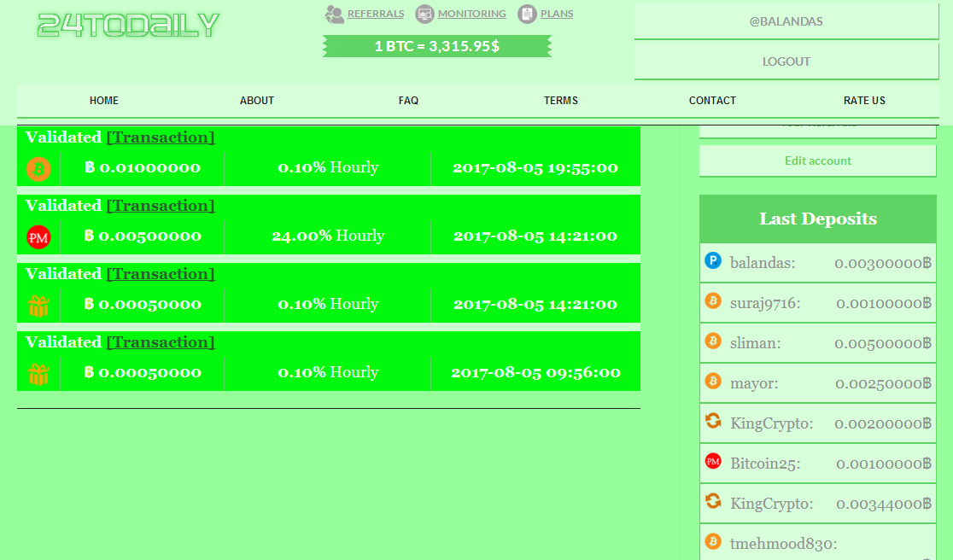Screen dimensions: 953x560
Task: Click the Bitcoin icon next to suraj9716
Action: pyautogui.click(x=713, y=301)
